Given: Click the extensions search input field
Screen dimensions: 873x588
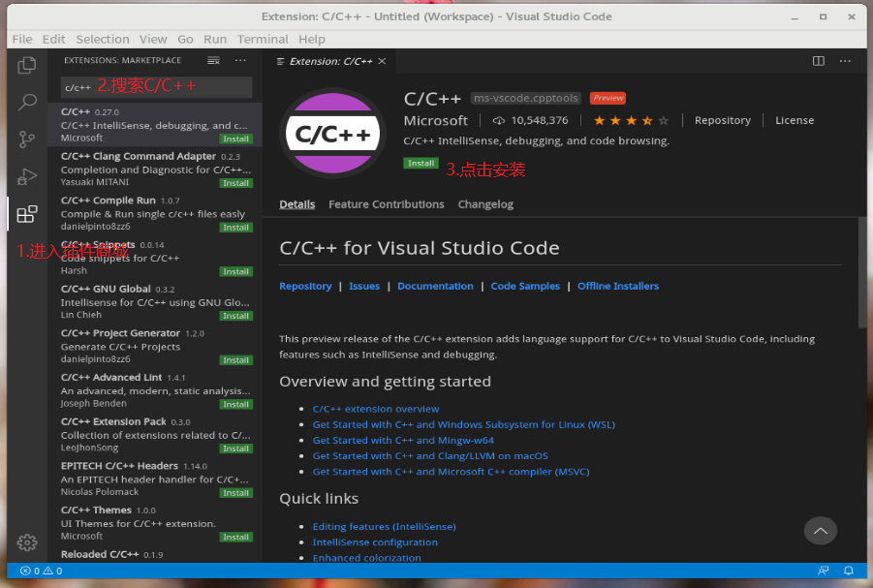Looking at the screenshot, I should [x=156, y=87].
